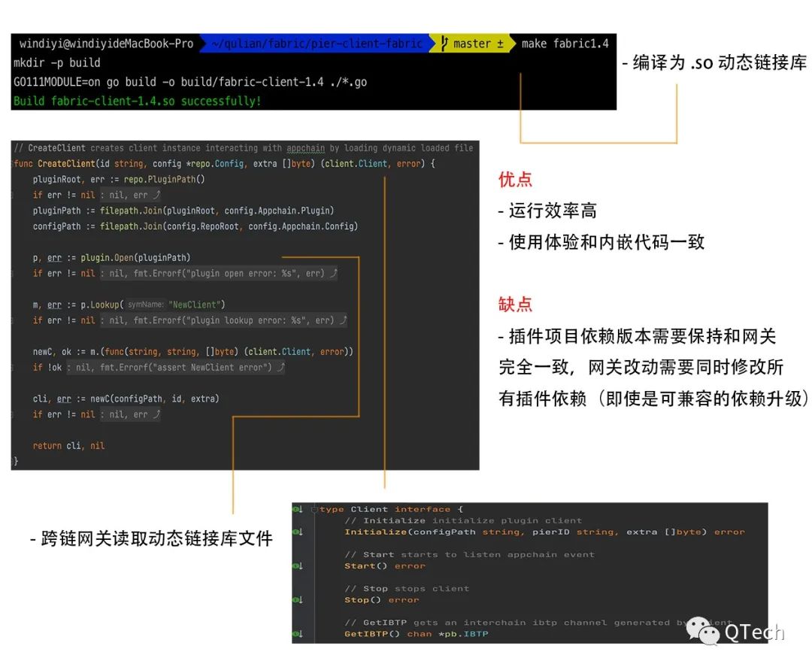Click the '- 运行效率高' bullet
Image resolution: width=812 pixels, height=670 pixels.
pos(547,211)
